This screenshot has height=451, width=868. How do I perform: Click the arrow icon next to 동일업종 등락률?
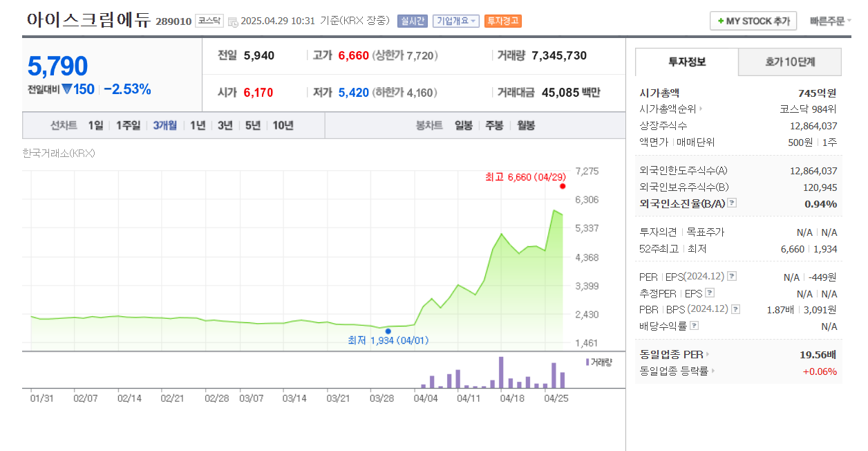[x=713, y=371]
